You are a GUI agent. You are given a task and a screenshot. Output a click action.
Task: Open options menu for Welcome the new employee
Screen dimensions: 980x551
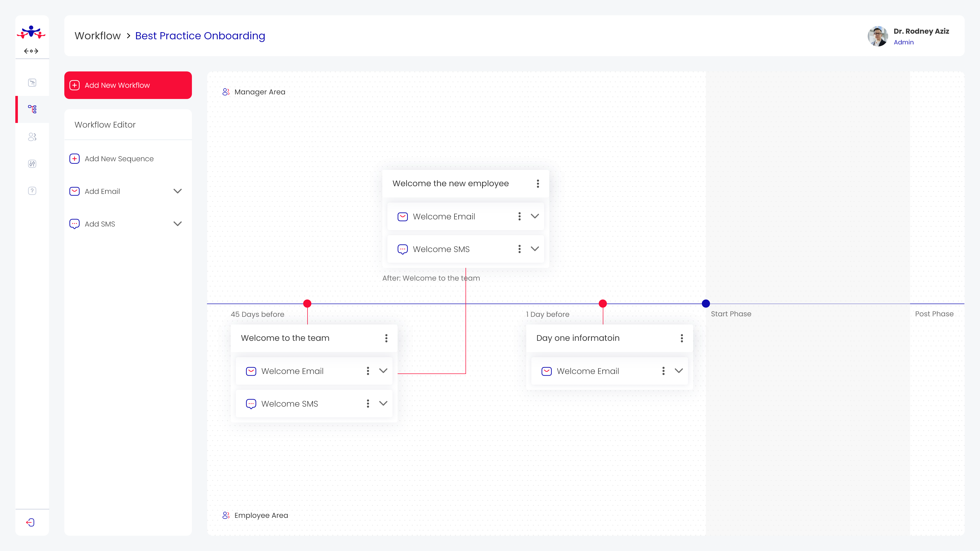pyautogui.click(x=537, y=184)
